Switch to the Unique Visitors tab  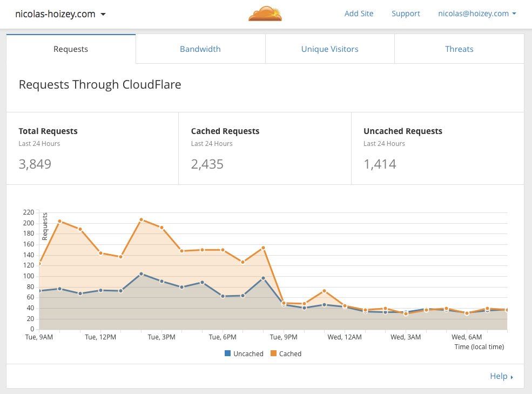click(x=329, y=49)
